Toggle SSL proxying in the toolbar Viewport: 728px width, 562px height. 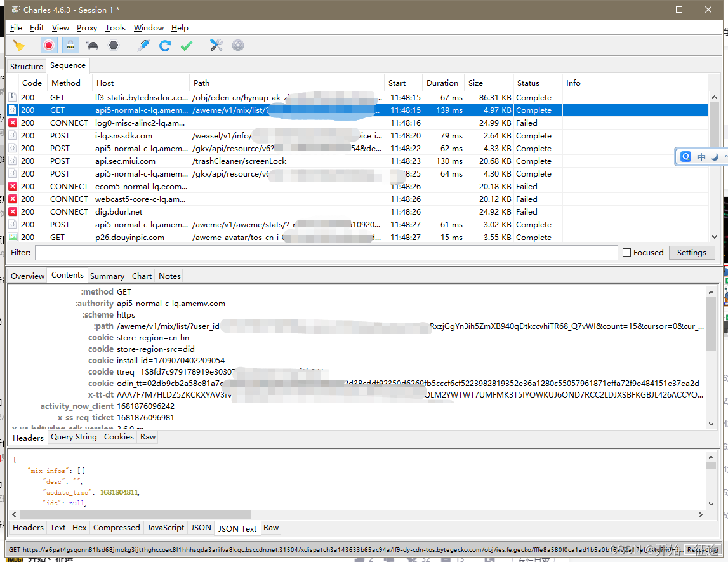[x=70, y=45]
